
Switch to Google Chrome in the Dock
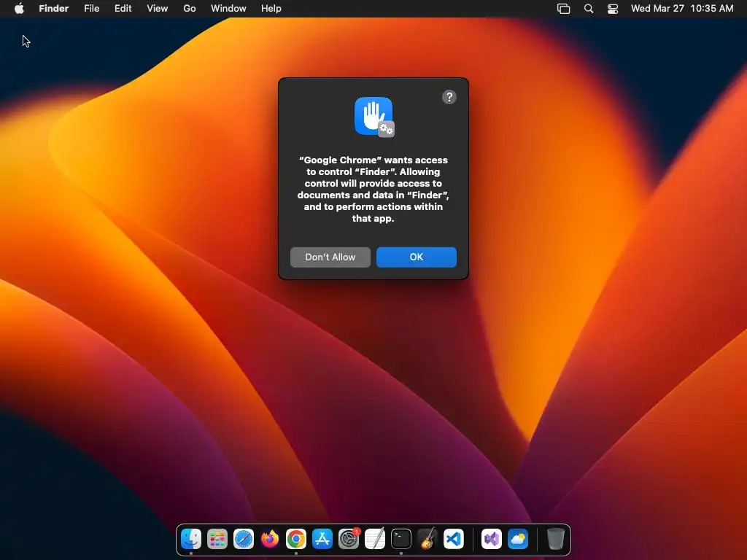tap(296, 539)
